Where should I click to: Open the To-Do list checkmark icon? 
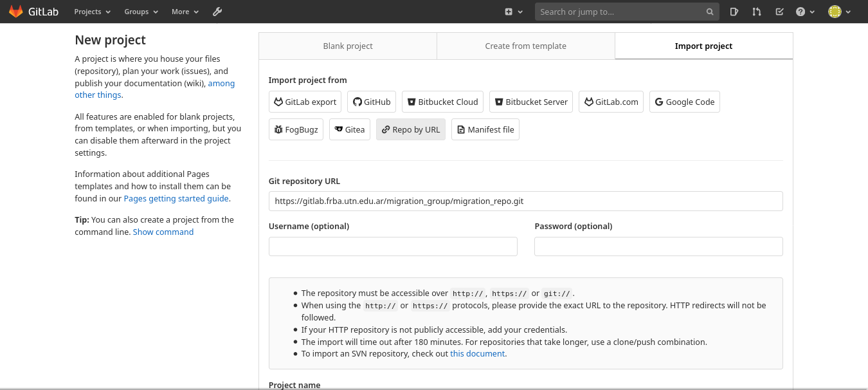[x=779, y=12]
